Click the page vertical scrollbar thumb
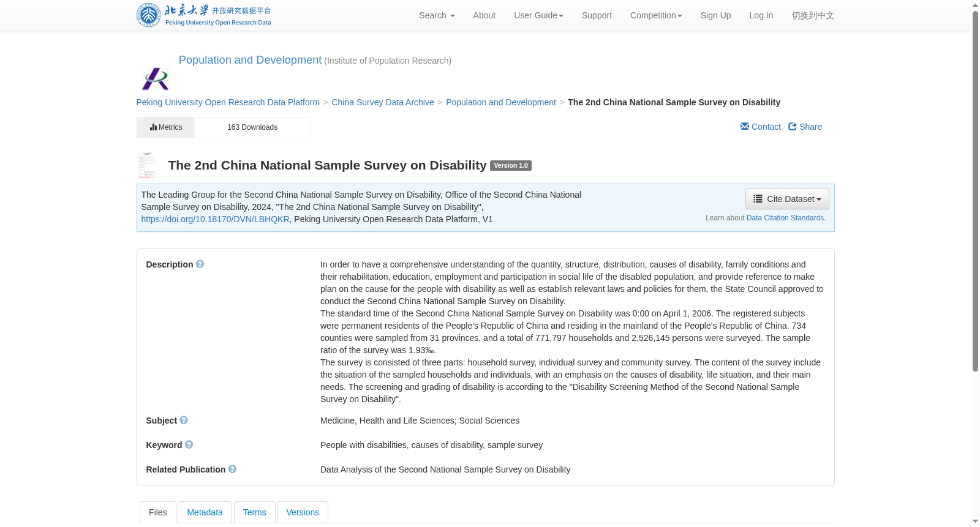980x527 pixels. pyautogui.click(x=975, y=191)
